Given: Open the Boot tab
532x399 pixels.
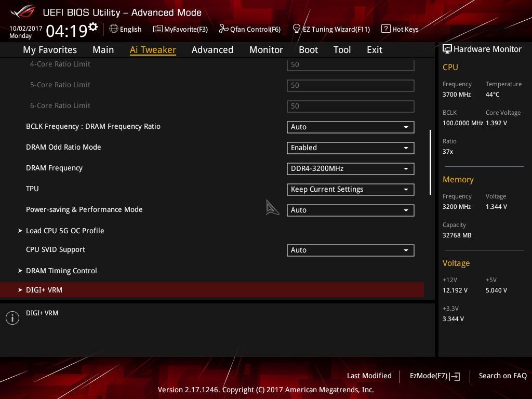Looking at the screenshot, I should [x=308, y=50].
